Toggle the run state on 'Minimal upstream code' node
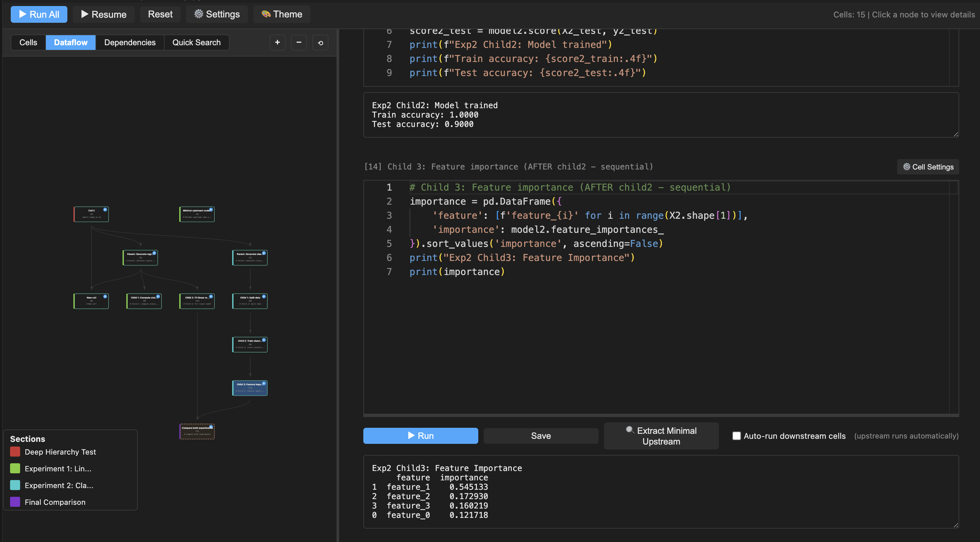The image size is (980, 542). click(x=211, y=210)
